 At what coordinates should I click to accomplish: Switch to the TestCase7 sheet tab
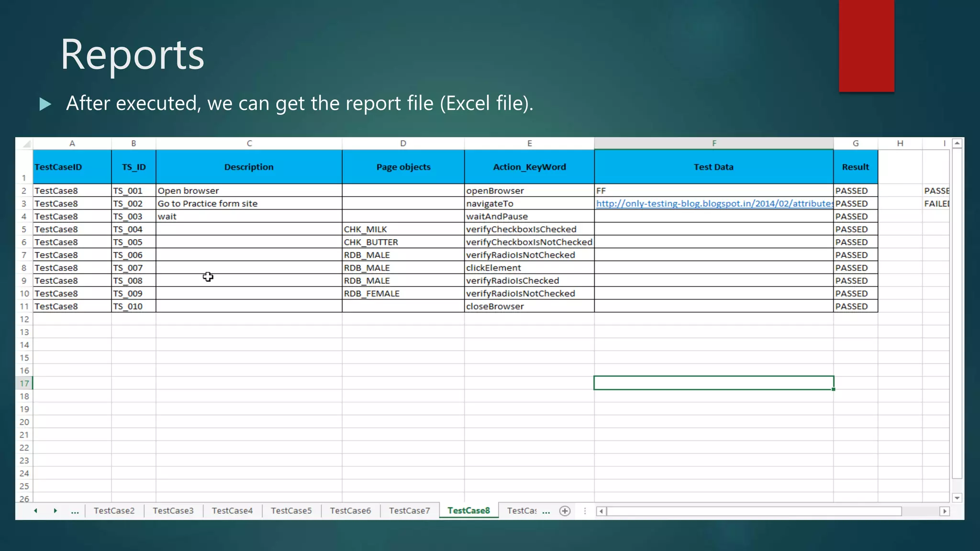click(409, 510)
